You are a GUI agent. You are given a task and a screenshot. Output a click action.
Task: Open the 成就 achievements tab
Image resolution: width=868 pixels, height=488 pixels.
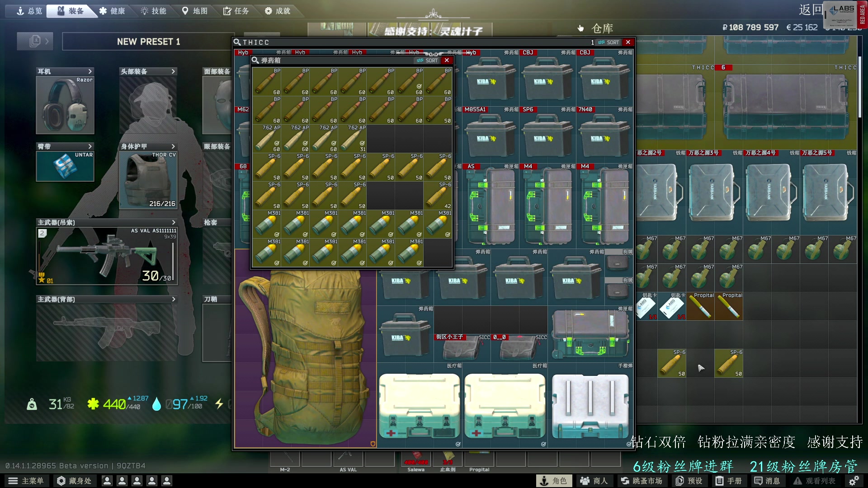[x=278, y=11]
